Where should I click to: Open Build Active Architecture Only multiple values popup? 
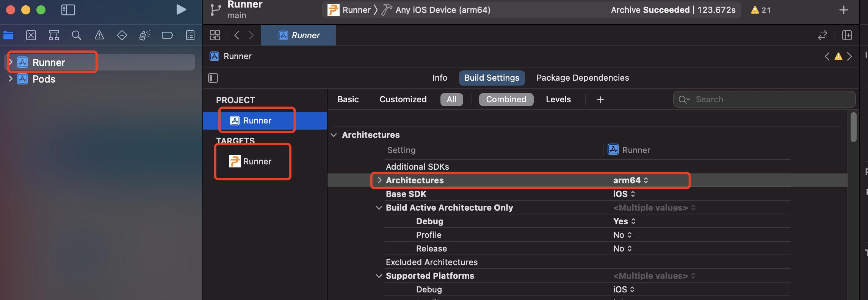coord(654,208)
